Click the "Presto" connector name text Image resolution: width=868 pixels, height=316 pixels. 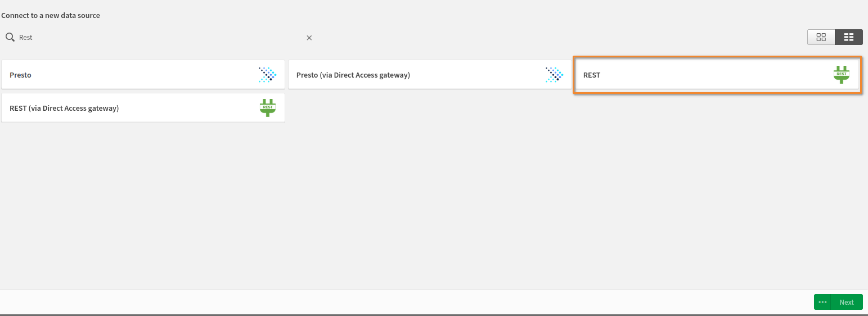tap(20, 75)
